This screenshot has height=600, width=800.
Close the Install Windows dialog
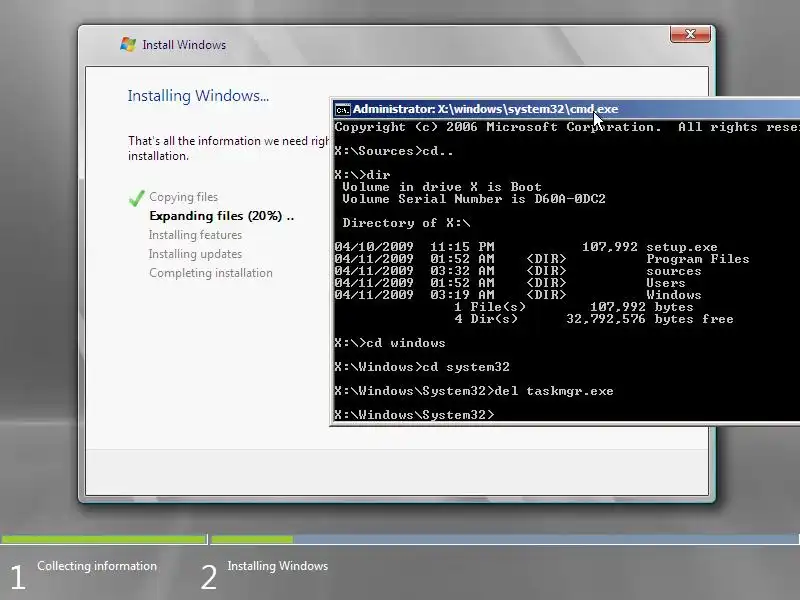(x=690, y=34)
